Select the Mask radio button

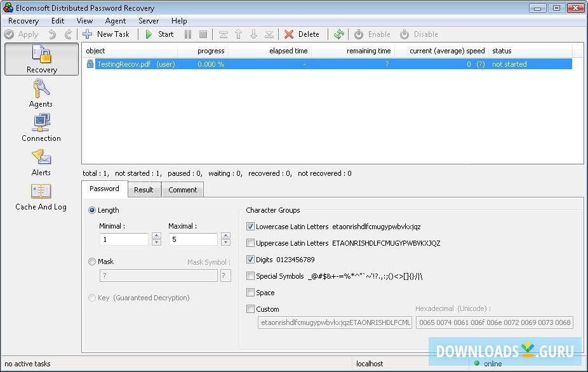pyautogui.click(x=92, y=262)
